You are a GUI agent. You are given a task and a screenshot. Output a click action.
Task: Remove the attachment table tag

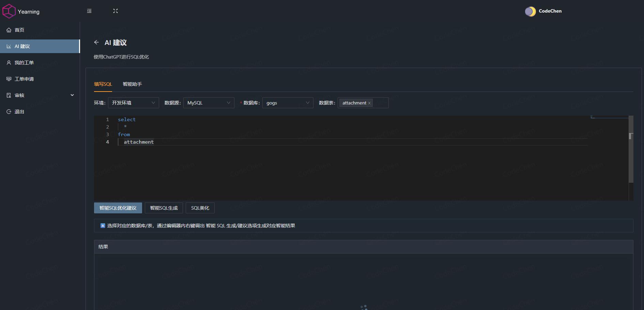[x=369, y=103]
